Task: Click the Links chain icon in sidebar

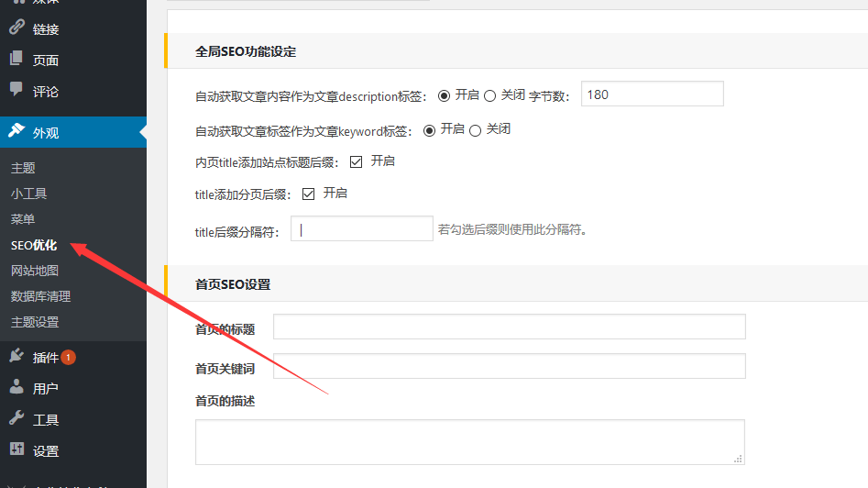Action: click(16, 28)
